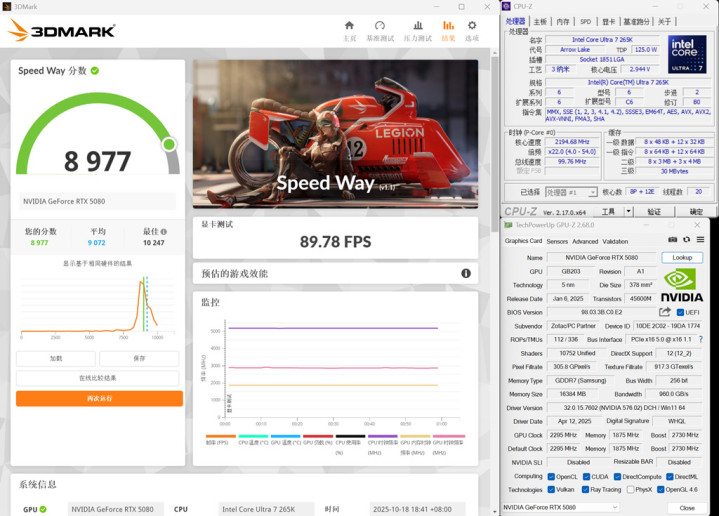The width and height of the screenshot is (719, 516).
Task: Click the orange 再次运行 button
Action: (x=99, y=398)
